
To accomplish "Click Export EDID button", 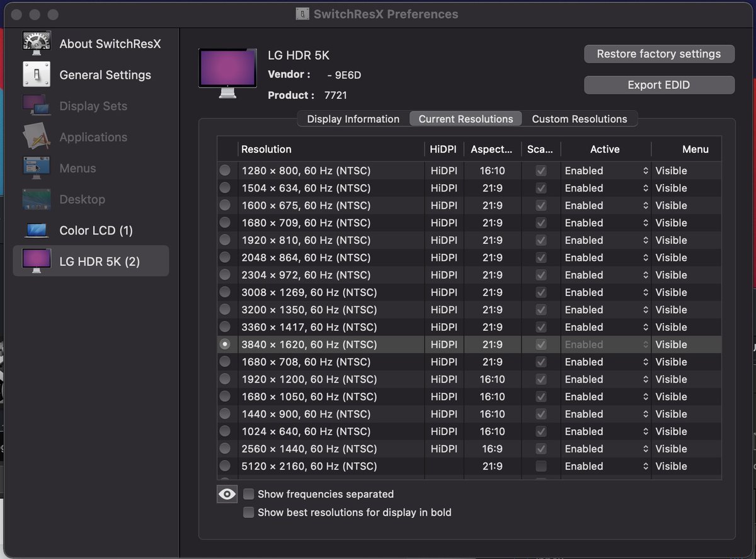I will pyautogui.click(x=659, y=85).
